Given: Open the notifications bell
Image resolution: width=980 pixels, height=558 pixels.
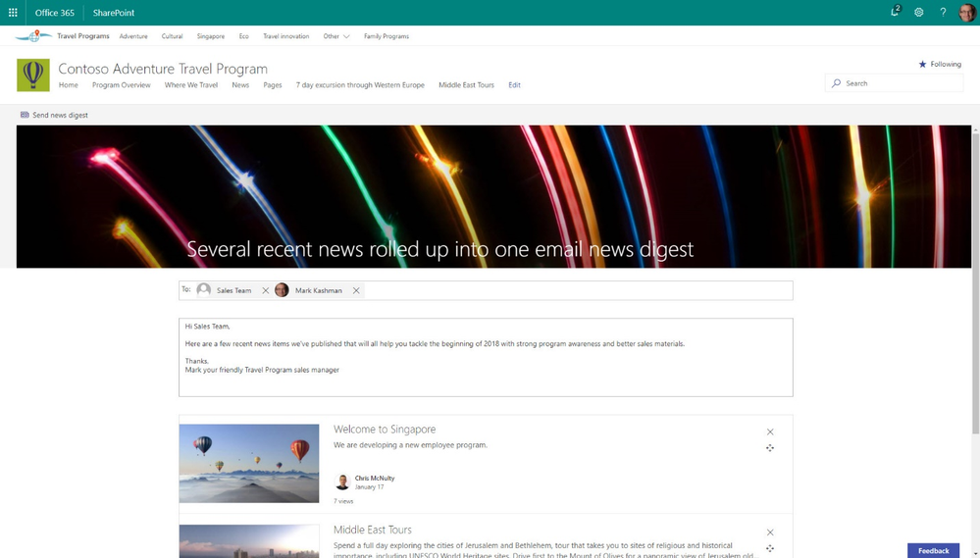Looking at the screenshot, I should (895, 11).
